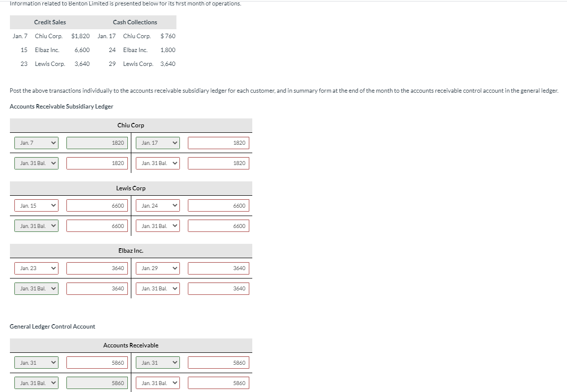This screenshot has width=567, height=392.
Task: Open the Jan. 24 dropdown under Lewis Corp
Action: click(x=157, y=205)
